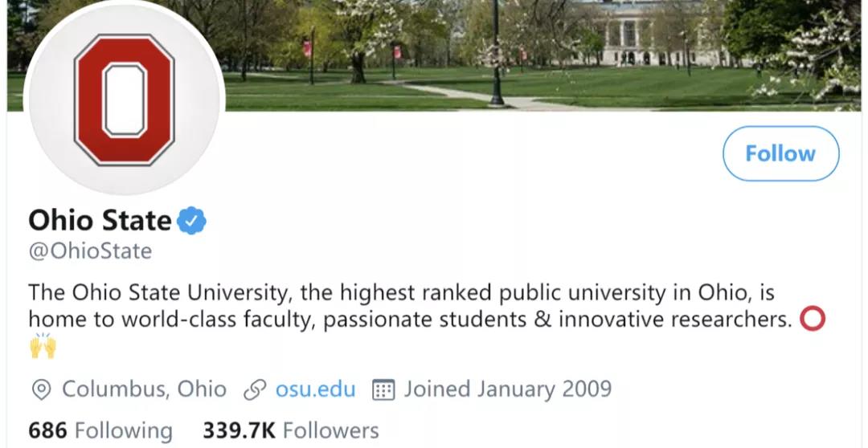This screenshot has height=448, width=868.
Task: Click the blue verified badge
Action: click(193, 221)
